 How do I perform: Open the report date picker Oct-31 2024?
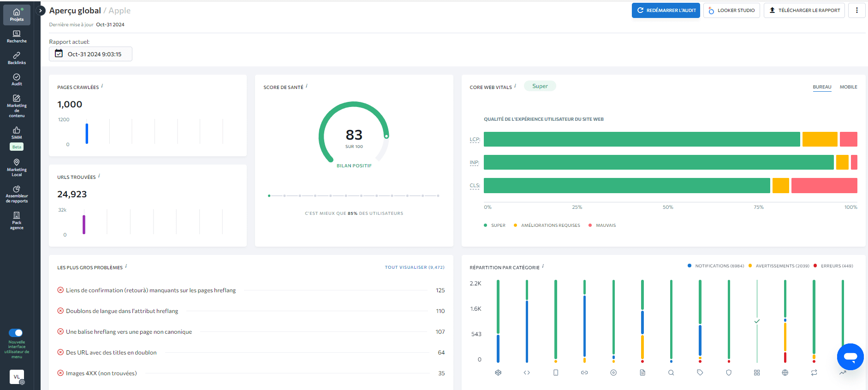coord(90,54)
